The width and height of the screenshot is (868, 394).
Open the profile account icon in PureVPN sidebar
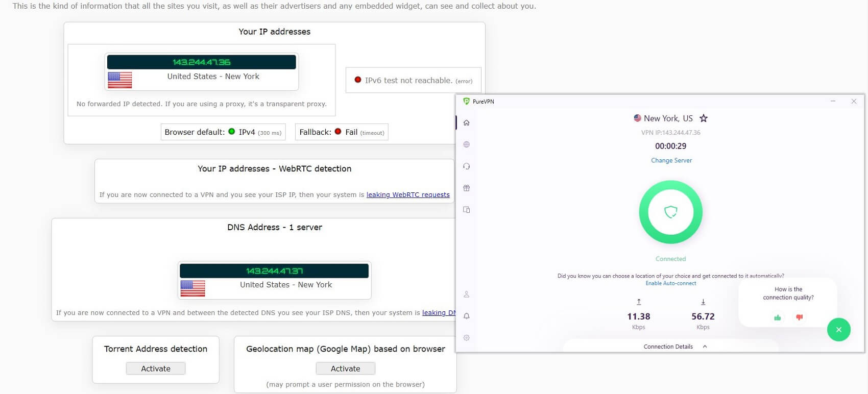point(466,294)
